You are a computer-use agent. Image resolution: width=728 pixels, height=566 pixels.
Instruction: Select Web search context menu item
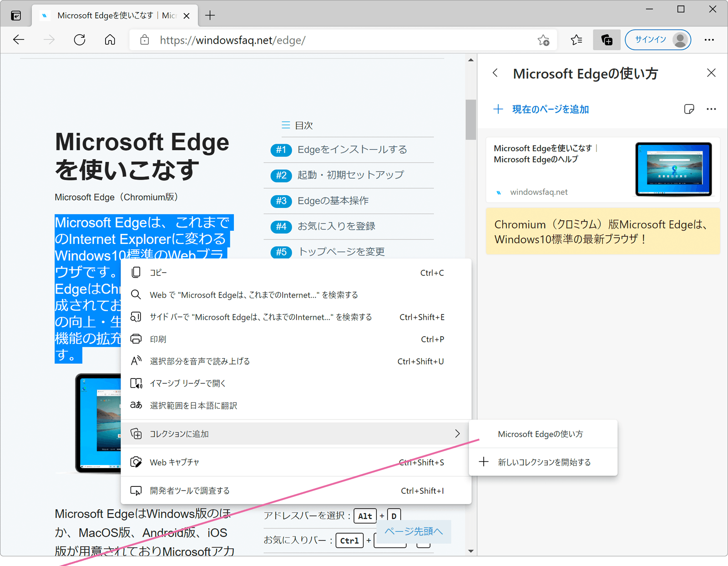tap(296, 295)
